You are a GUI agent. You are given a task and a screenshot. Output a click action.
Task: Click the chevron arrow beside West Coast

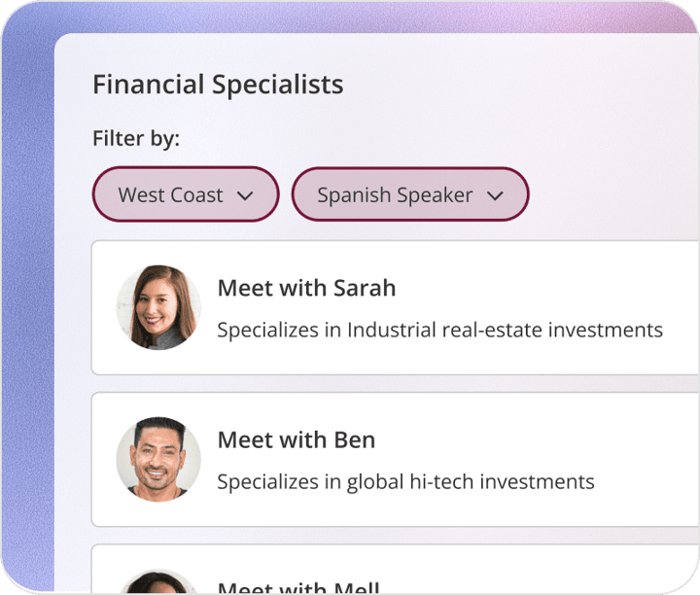coord(245,195)
